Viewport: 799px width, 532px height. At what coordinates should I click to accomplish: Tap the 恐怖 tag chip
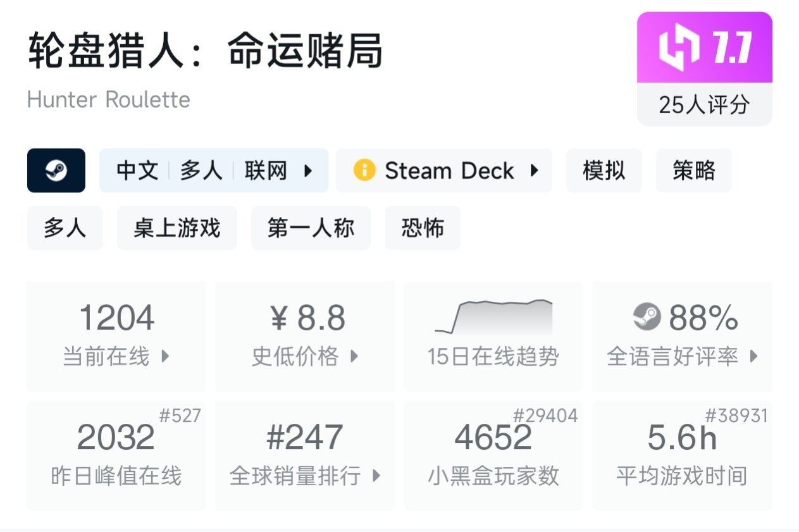(423, 228)
